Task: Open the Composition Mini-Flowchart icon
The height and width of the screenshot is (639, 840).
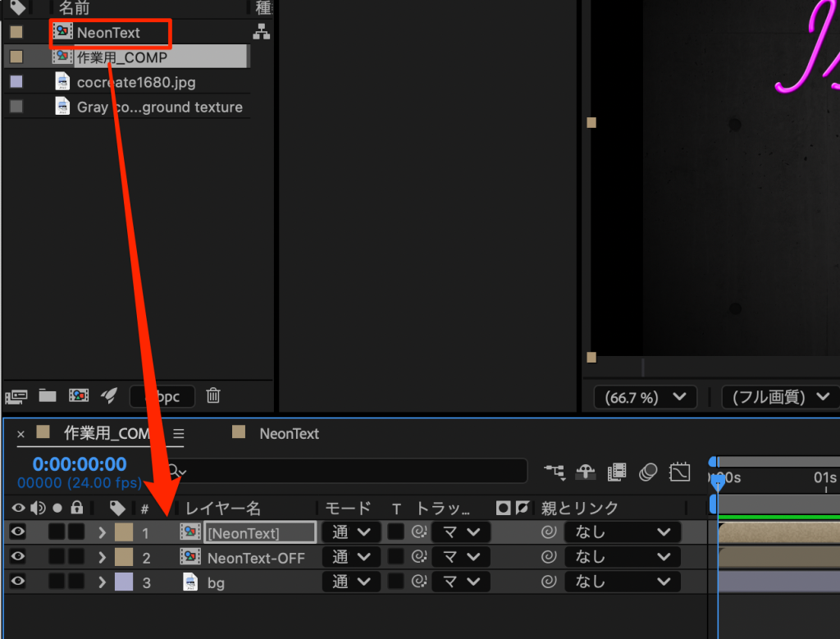Action: (555, 472)
